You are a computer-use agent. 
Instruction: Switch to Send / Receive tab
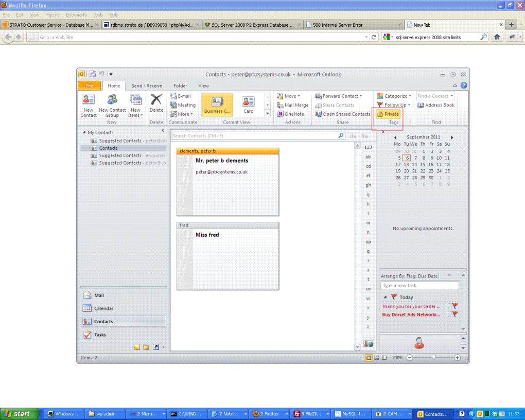[147, 86]
